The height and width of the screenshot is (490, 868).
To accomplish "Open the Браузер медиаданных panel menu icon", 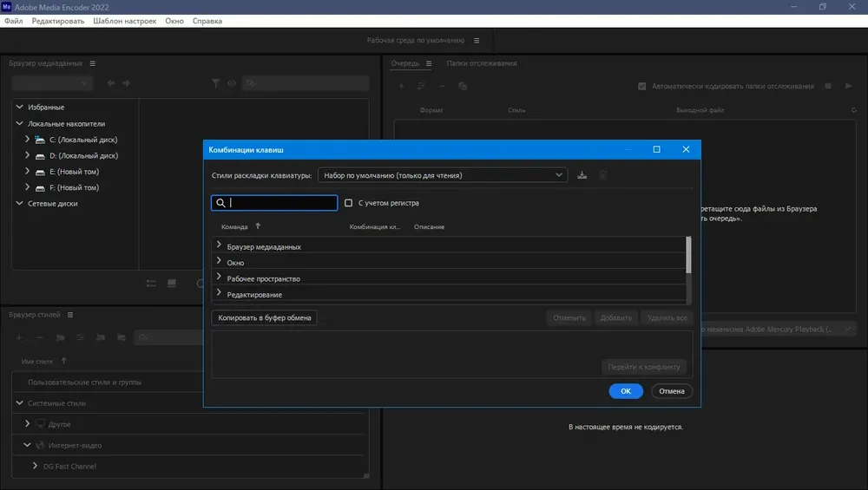I will pyautogui.click(x=93, y=63).
